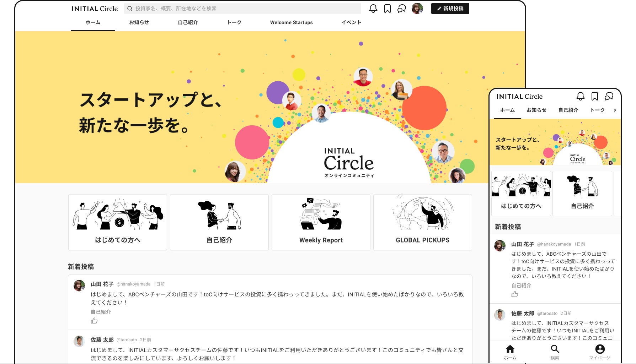Select the mobile ホーム tab
This screenshot has width=636, height=364.
pyautogui.click(x=507, y=110)
